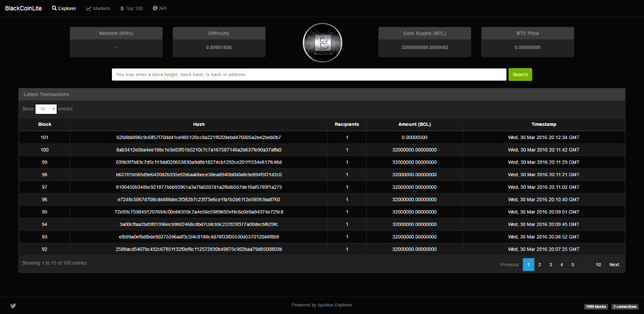
Task: Open transaction hash starting 2588acd5407bc432
Action: tap(199, 249)
